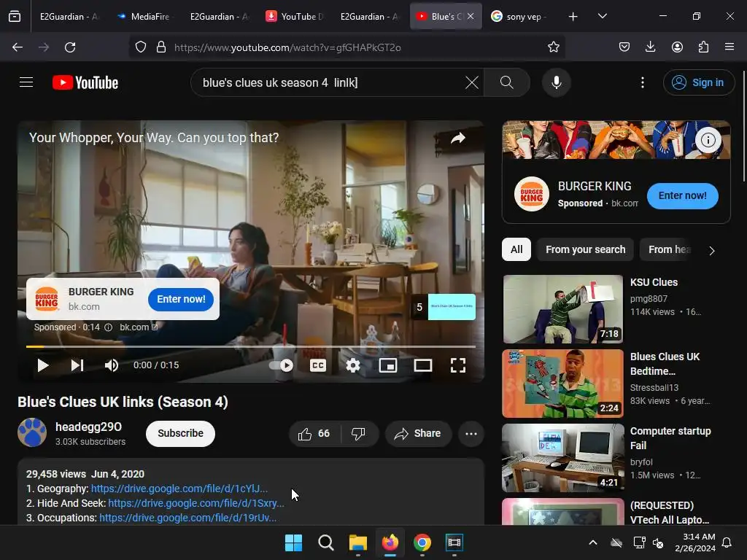Skip to the next video

pos(77,365)
